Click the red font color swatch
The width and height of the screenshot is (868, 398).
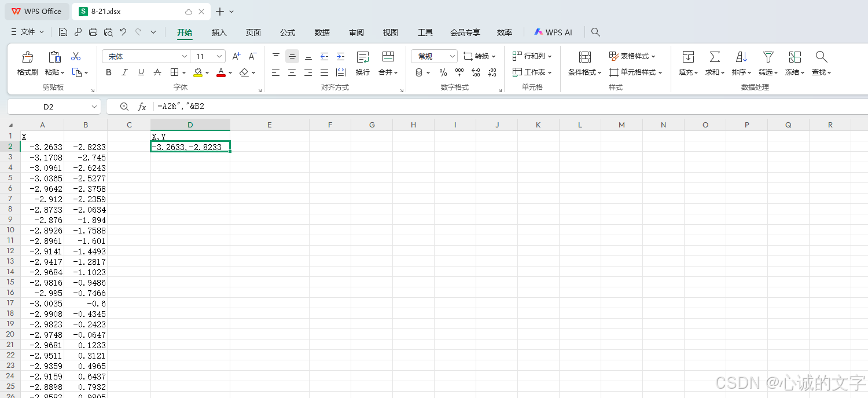220,75
